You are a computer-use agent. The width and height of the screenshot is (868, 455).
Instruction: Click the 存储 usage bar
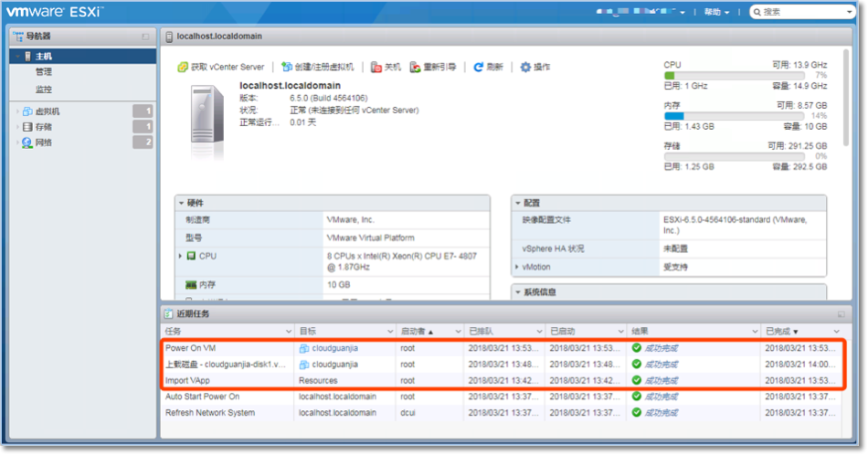point(734,156)
